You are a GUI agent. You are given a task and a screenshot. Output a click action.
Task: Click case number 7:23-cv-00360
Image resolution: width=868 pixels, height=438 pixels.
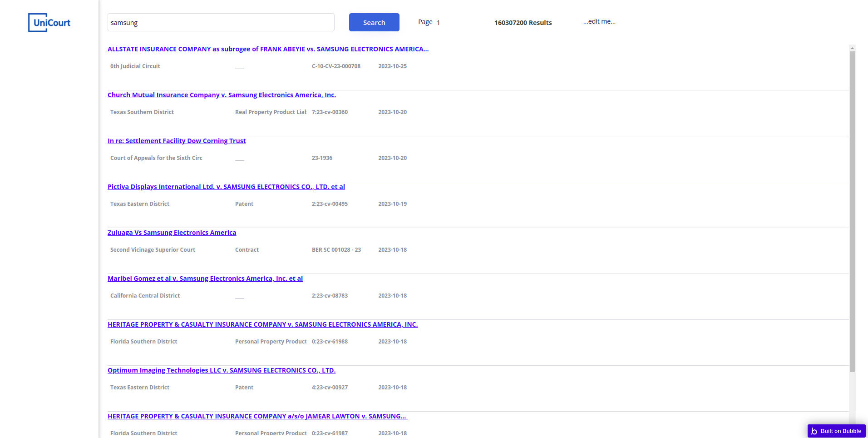(x=330, y=112)
